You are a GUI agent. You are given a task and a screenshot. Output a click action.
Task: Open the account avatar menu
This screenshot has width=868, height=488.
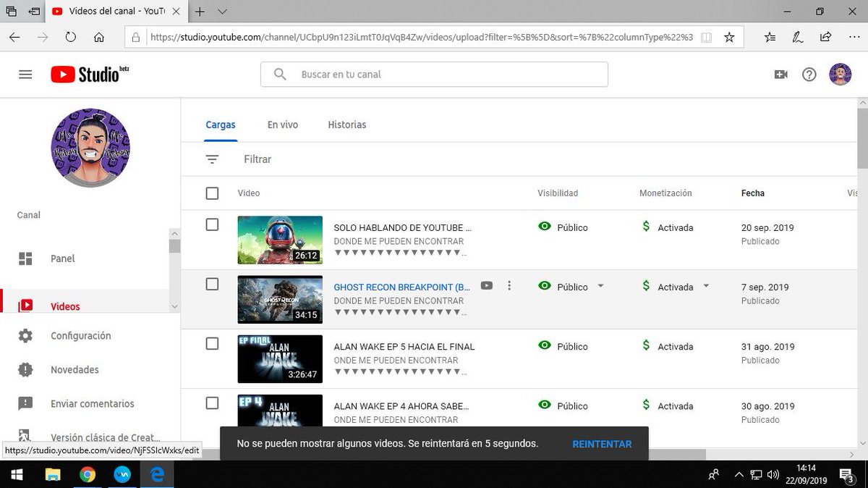[x=840, y=74]
